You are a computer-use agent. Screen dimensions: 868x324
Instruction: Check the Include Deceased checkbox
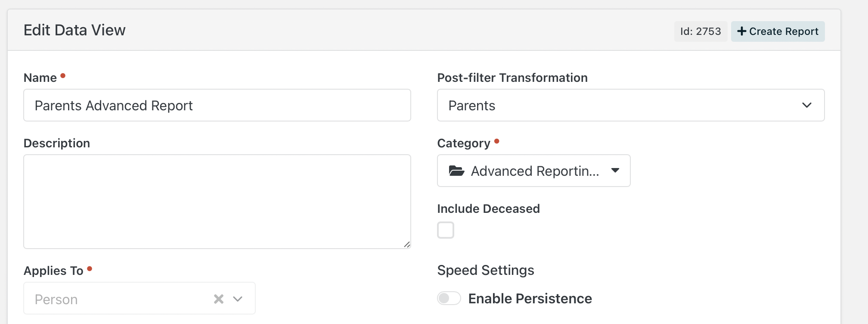point(446,230)
